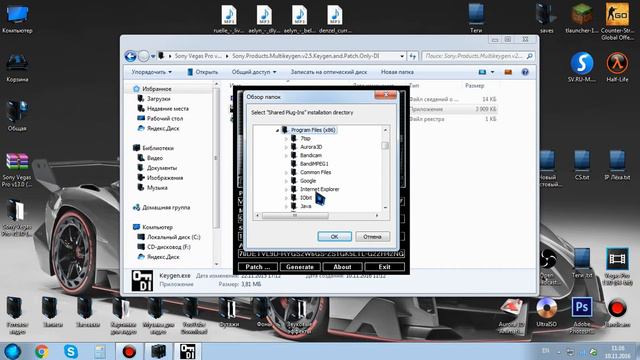Click Generate button in keygen

[x=300, y=267]
